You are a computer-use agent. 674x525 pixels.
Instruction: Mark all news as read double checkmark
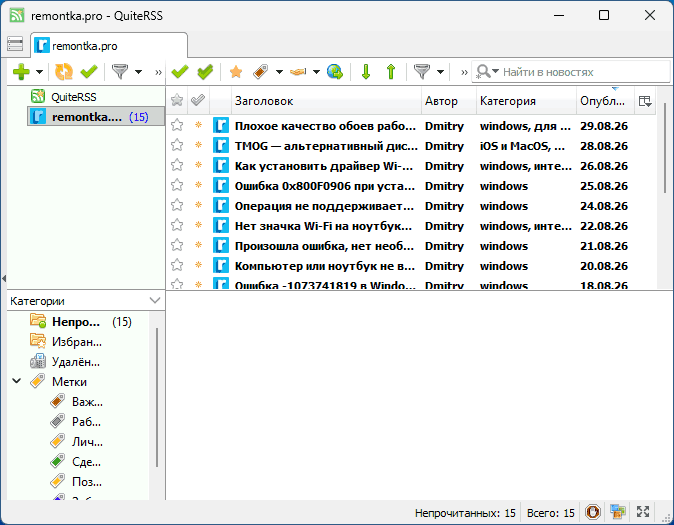click(205, 72)
